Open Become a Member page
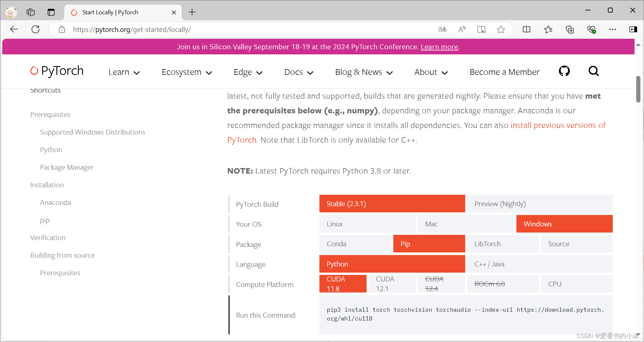Viewport: 644px width, 342px height. [504, 72]
